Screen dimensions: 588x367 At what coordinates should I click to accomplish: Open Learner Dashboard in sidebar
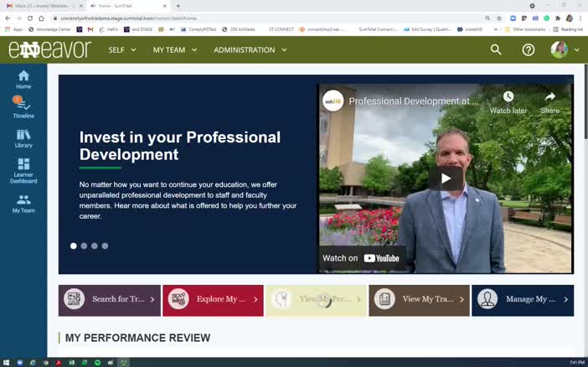click(23, 170)
